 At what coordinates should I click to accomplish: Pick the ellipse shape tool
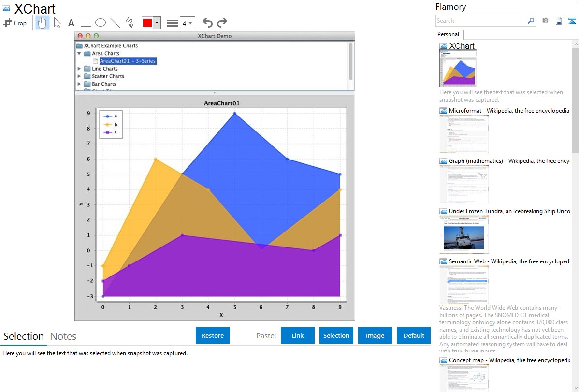101,23
